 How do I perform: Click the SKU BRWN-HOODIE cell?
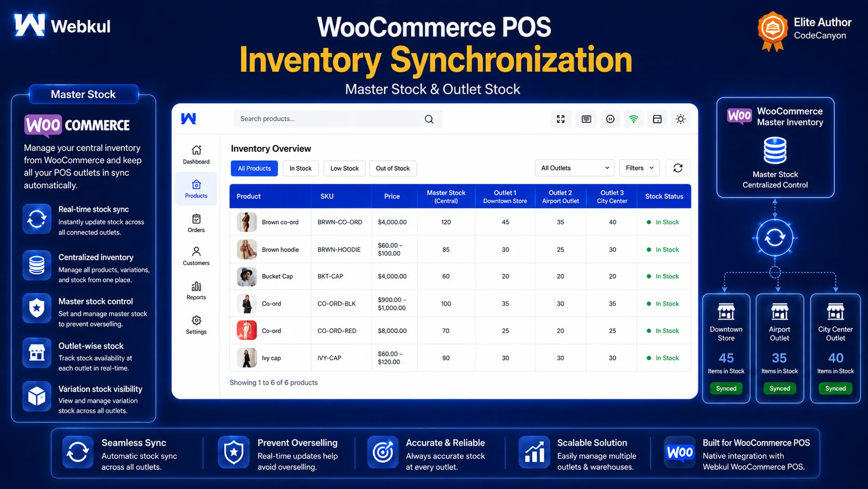(339, 249)
